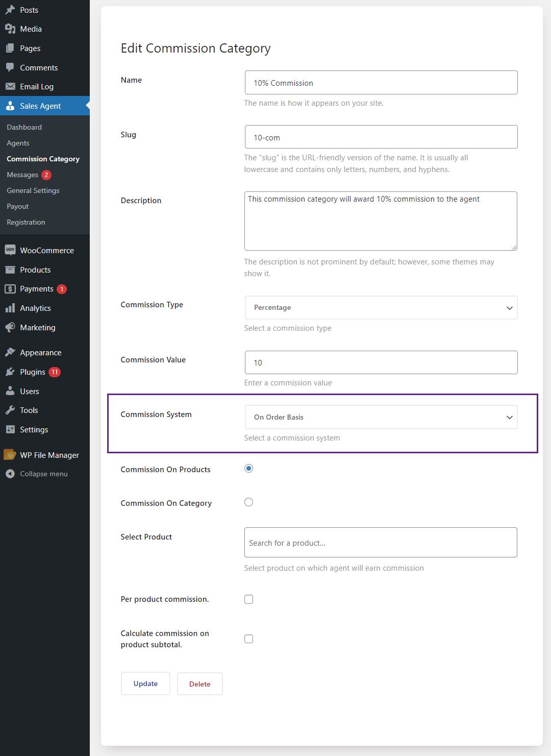
Task: Click the Media library icon in sidebar
Action: (10, 29)
